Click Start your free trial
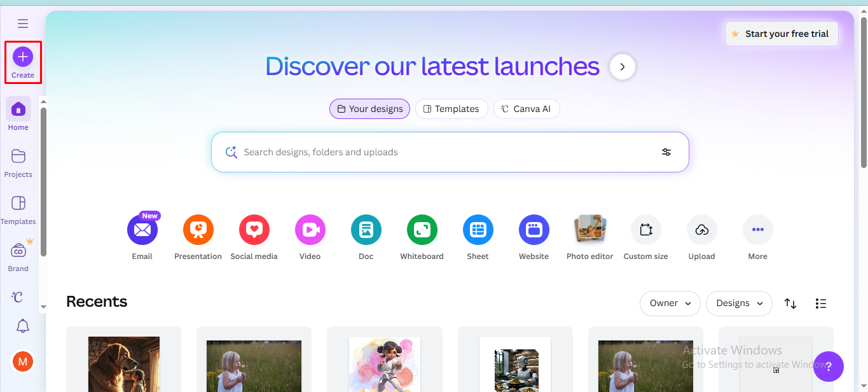Screen dimensions: 868x392 pyautogui.click(x=782, y=33)
